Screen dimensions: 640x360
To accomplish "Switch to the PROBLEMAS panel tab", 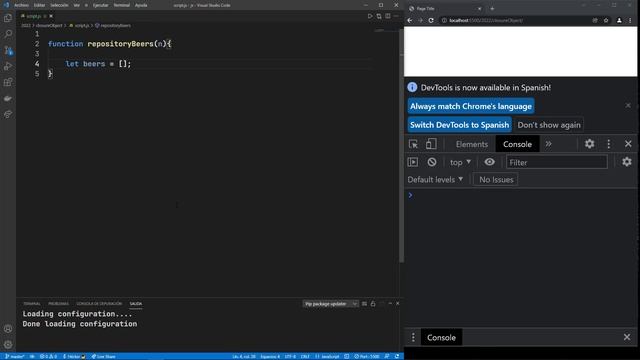I will tap(58, 304).
